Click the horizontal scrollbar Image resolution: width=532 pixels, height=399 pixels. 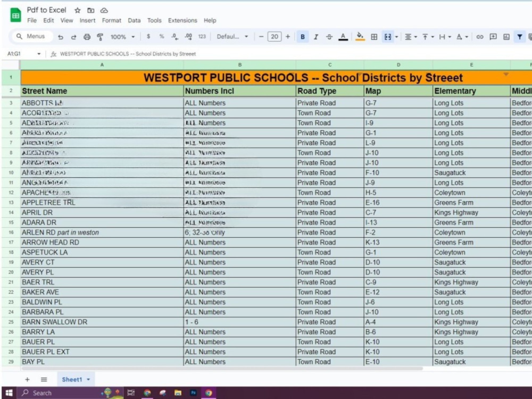tap(221, 369)
